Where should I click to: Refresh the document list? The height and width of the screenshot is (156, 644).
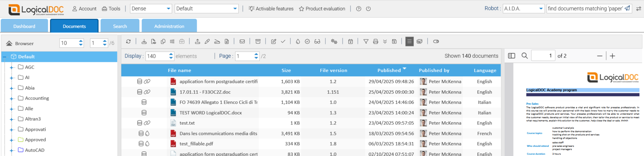(x=128, y=41)
